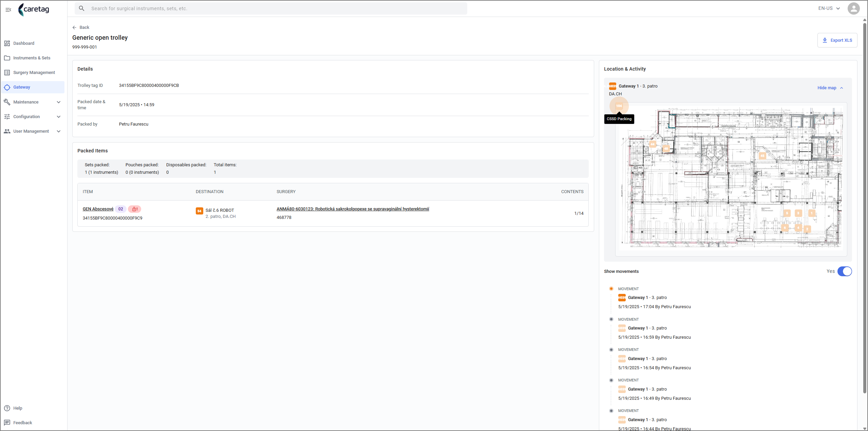Click the red lock warning badge on GEN Abscesové
The image size is (868, 431).
coord(134,209)
